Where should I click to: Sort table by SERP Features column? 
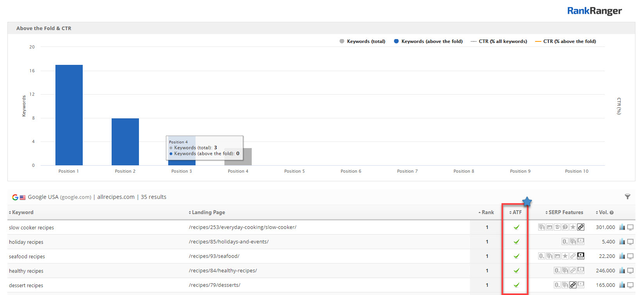[566, 213]
